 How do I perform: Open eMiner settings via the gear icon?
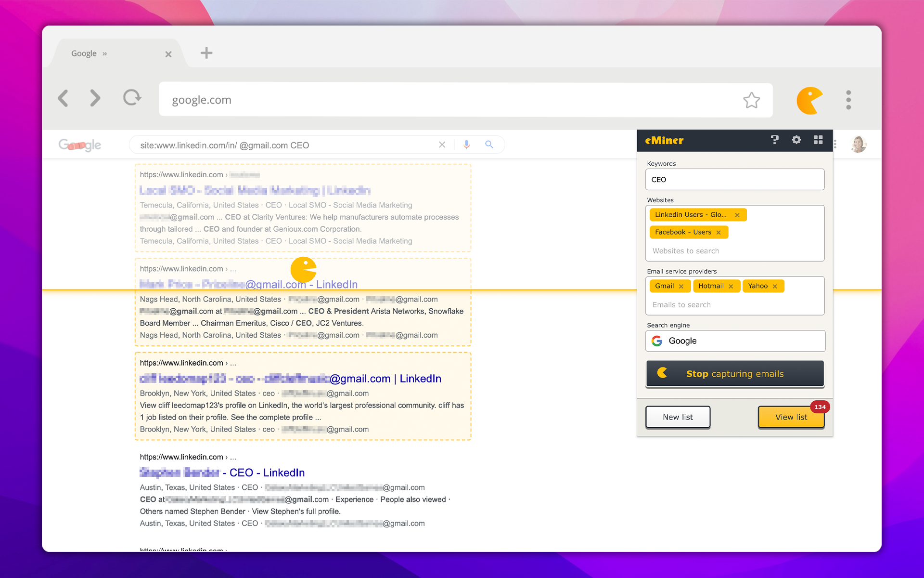pyautogui.click(x=796, y=140)
